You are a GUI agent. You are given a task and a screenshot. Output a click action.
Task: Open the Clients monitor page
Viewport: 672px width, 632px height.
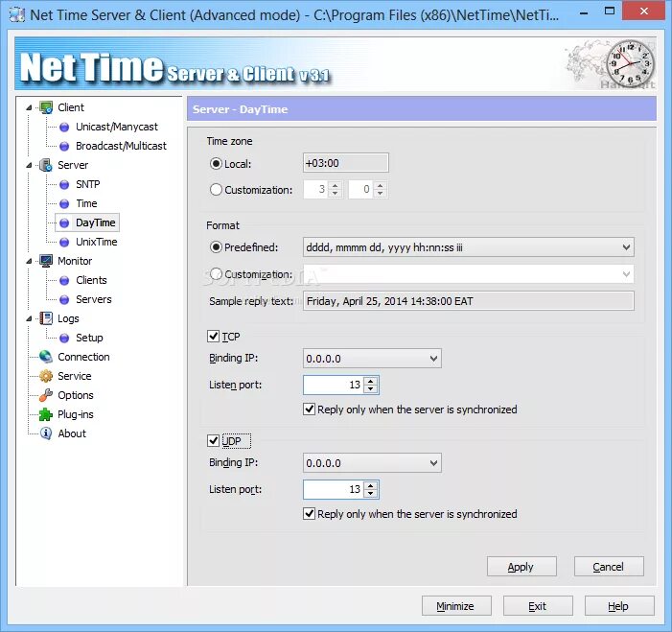coord(91,280)
